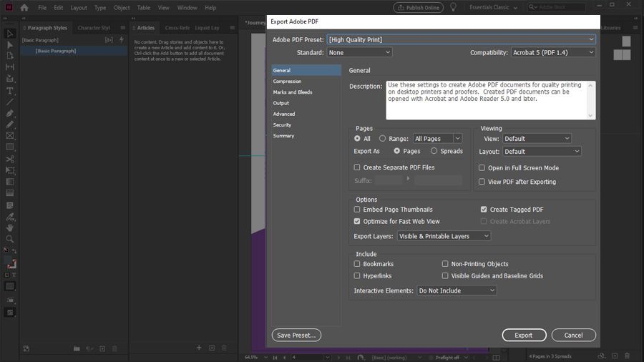Select the Zoom tool
This screenshot has height=362, width=644.
click(x=10, y=239)
